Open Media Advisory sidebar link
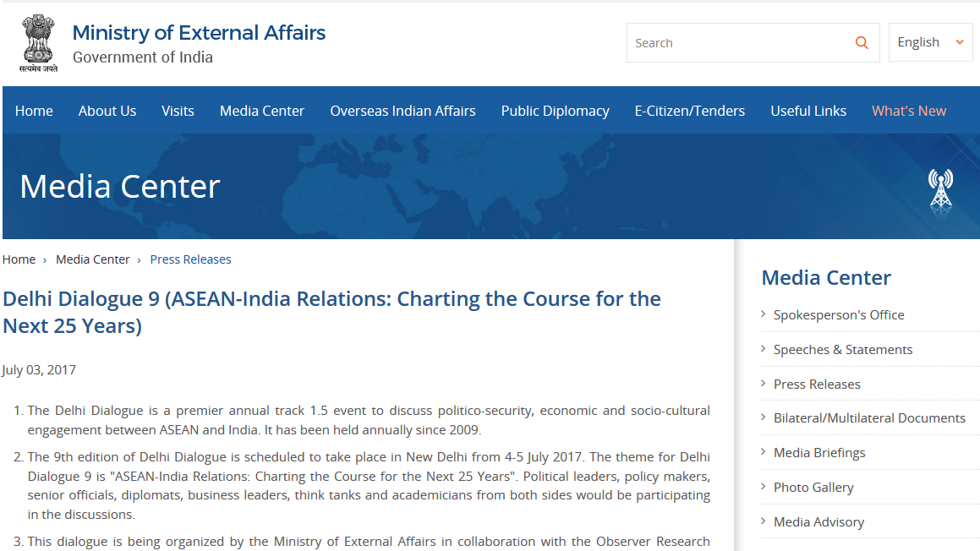Image resolution: width=980 pixels, height=551 pixels. [x=818, y=521]
